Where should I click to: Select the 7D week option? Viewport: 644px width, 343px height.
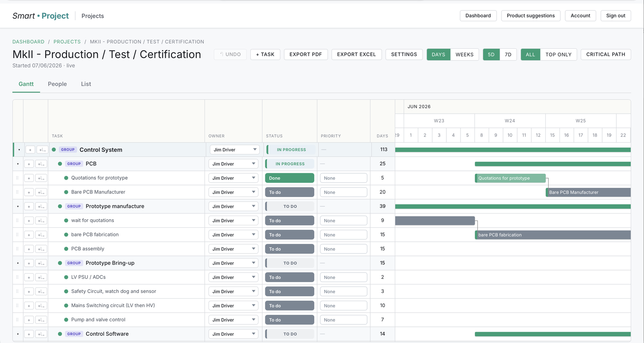click(x=508, y=54)
